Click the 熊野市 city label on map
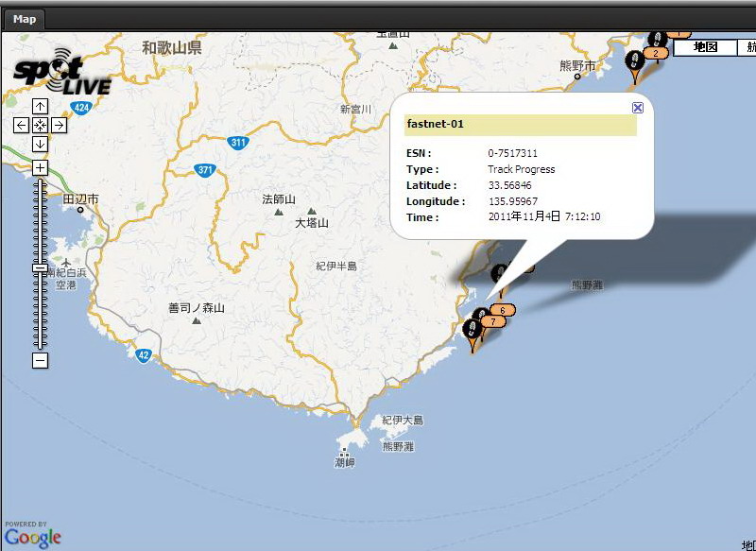 (x=577, y=66)
